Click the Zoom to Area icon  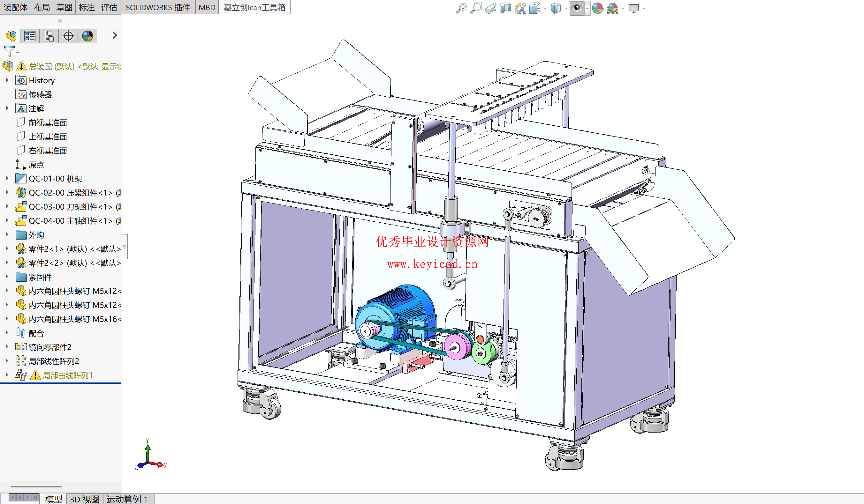point(476,8)
